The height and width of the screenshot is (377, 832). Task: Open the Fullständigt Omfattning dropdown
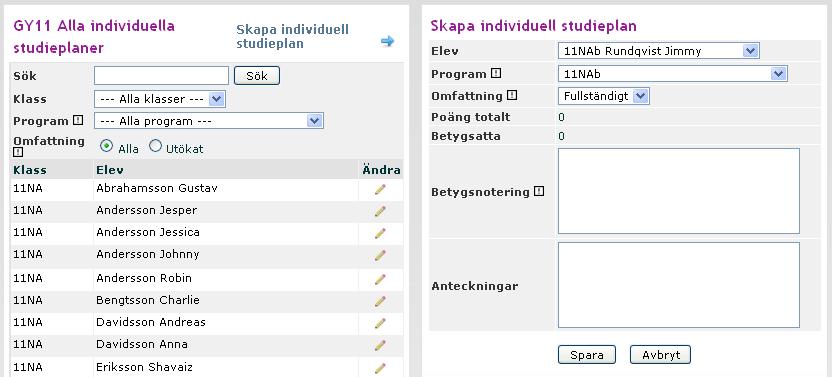(x=603, y=96)
